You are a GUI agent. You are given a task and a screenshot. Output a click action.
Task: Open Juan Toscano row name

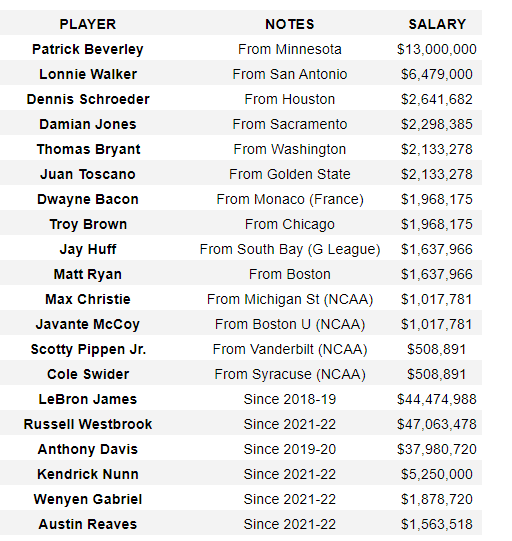coord(88,174)
